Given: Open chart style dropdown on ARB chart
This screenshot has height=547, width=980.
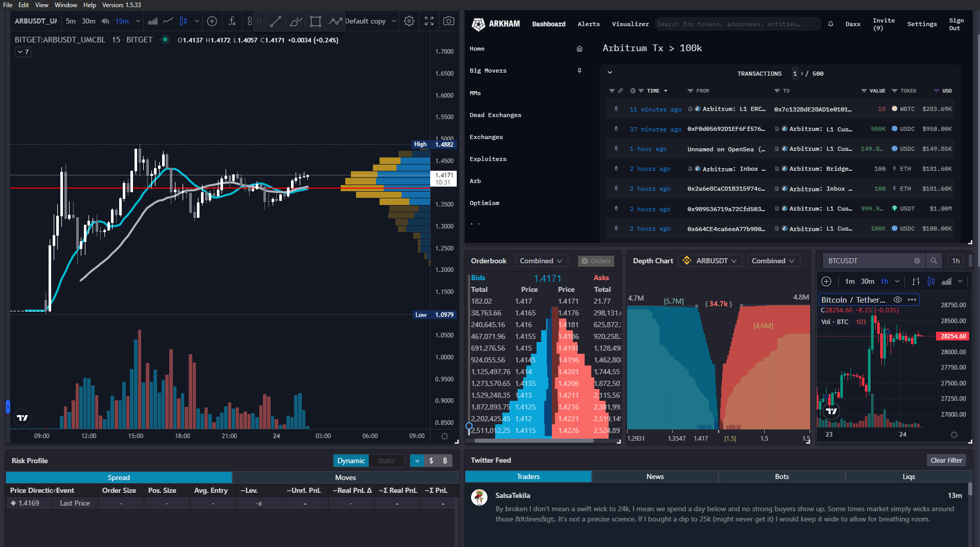Looking at the screenshot, I should click(x=196, y=21).
